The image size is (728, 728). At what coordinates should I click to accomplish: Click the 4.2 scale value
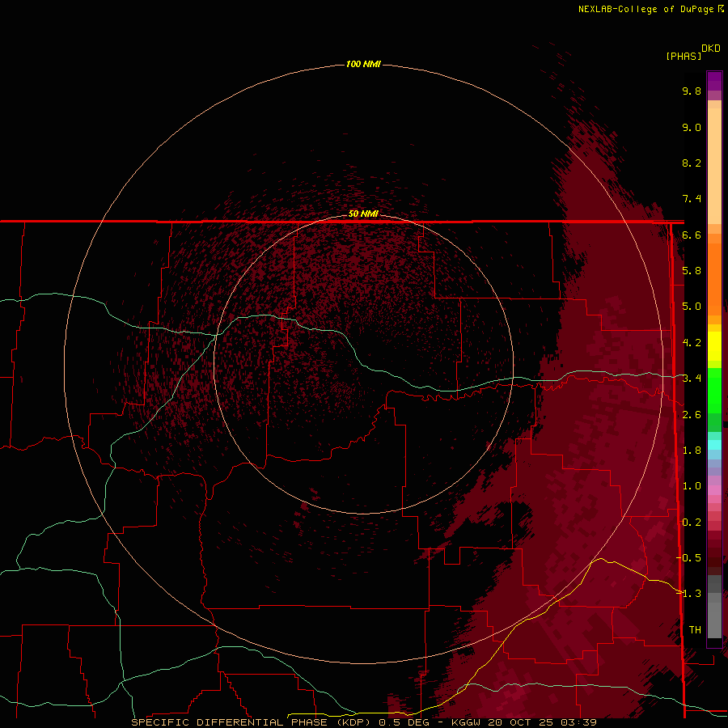(692, 343)
